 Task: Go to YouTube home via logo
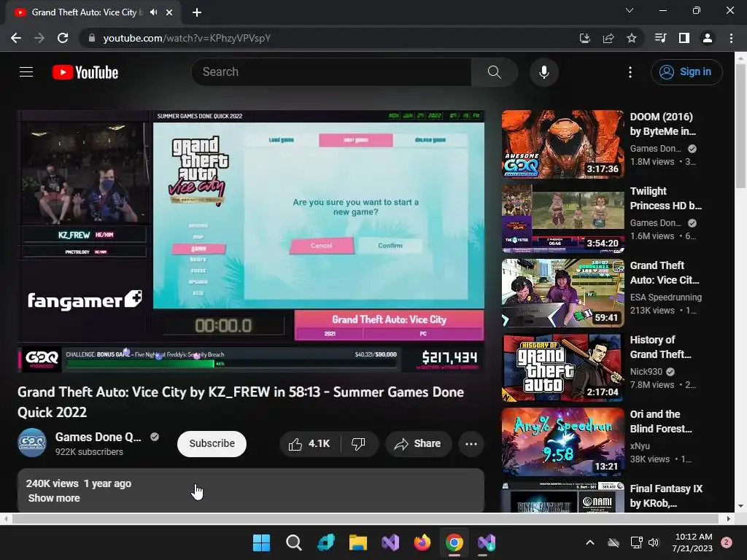(x=85, y=72)
